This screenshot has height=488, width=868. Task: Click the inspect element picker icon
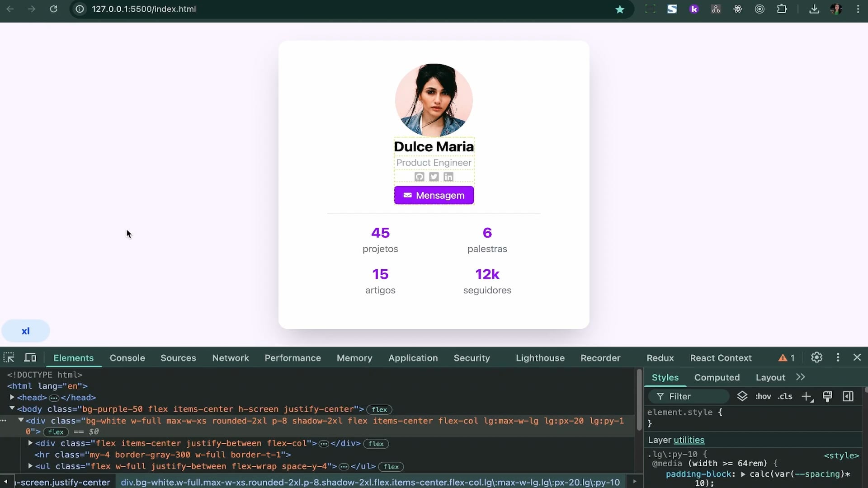point(9,357)
